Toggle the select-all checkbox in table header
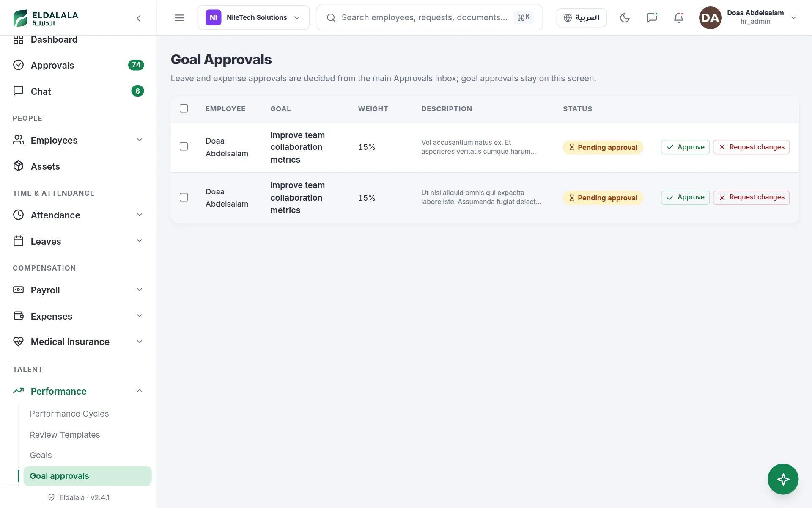Image resolution: width=812 pixels, height=508 pixels. pos(184,108)
